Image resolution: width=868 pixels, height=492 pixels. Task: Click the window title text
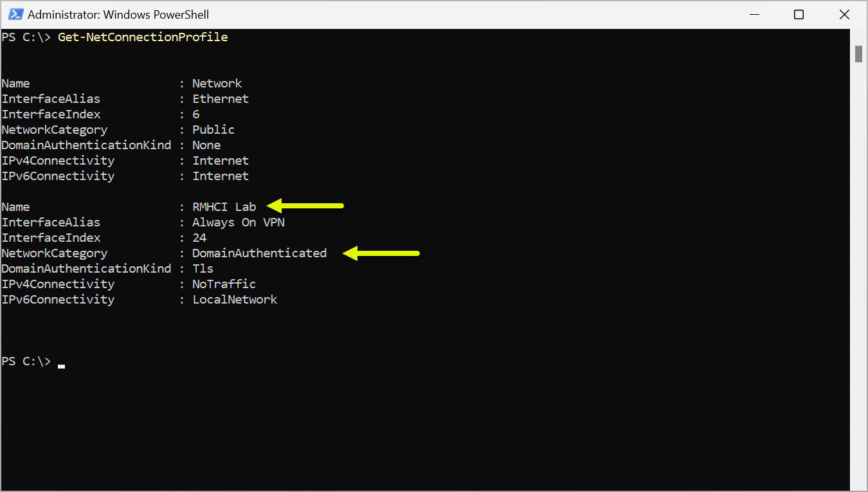[x=118, y=14]
